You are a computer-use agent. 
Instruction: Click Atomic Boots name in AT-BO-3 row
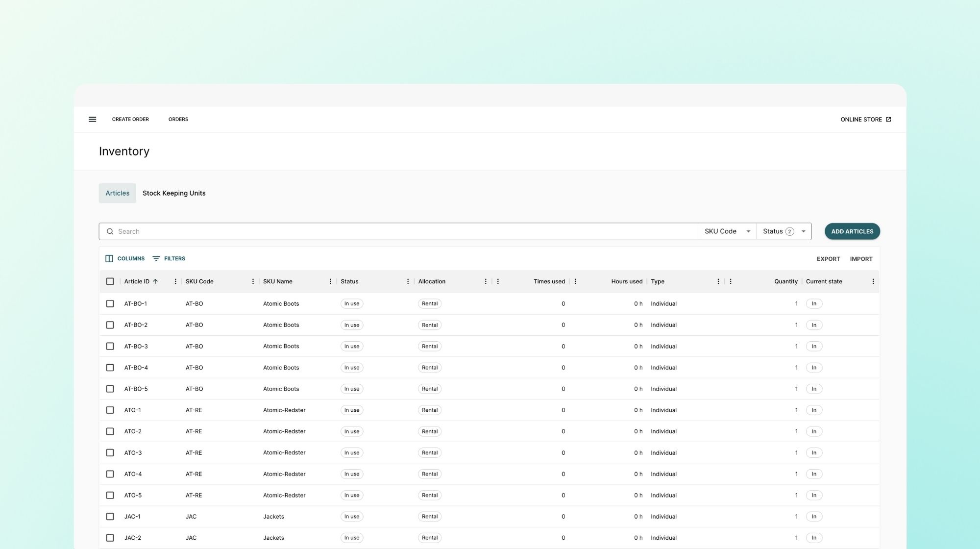(281, 346)
